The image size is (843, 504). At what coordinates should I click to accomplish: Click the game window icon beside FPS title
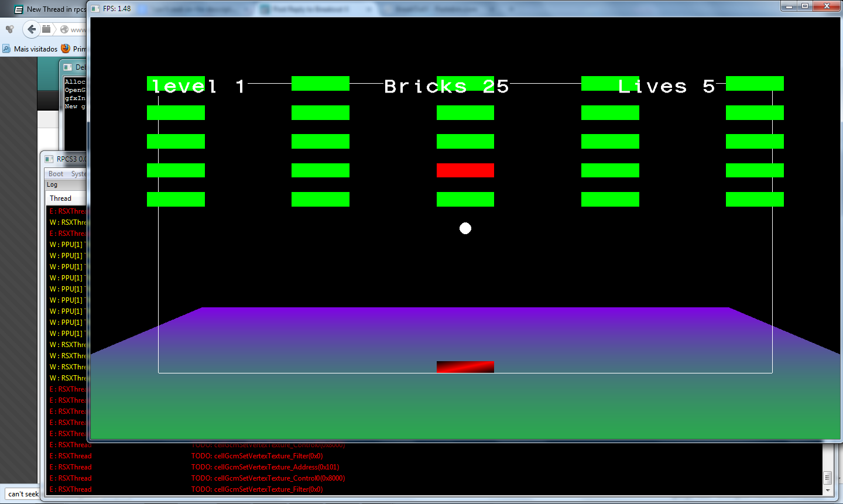(x=95, y=9)
